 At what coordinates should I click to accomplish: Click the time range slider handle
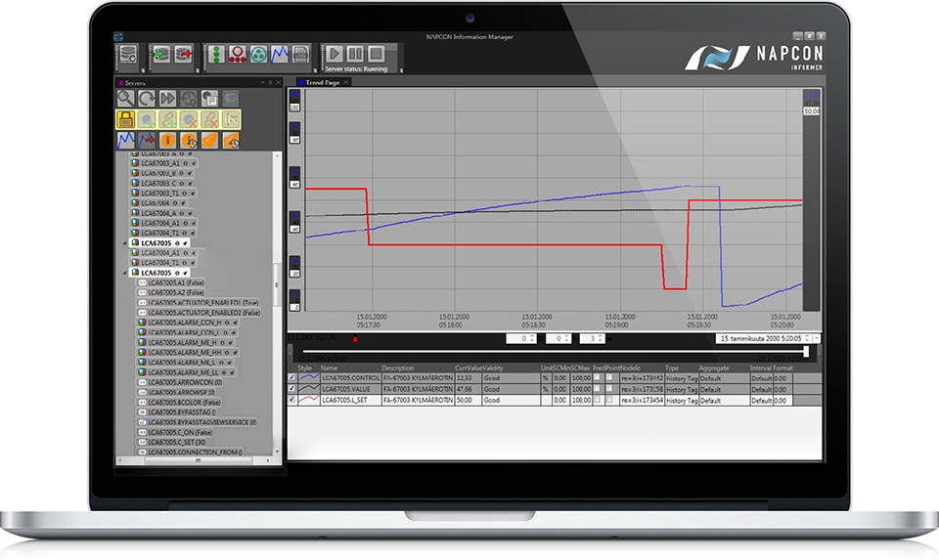pos(806,351)
